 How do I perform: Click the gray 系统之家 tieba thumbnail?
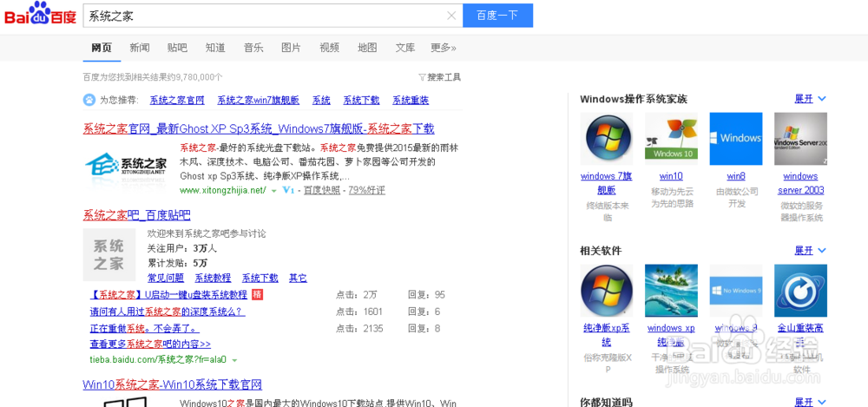pos(109,255)
